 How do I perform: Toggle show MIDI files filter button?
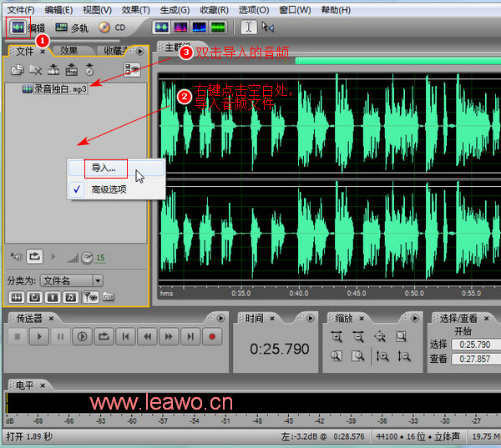click(71, 298)
